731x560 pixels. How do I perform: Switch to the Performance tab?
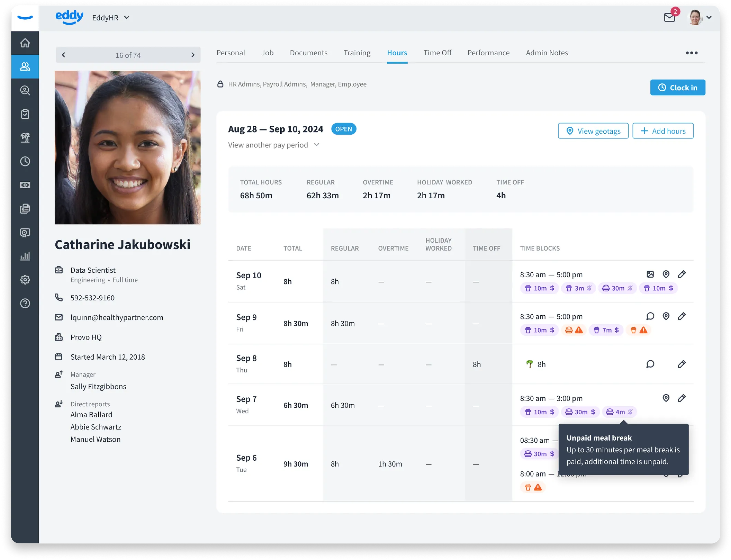488,53
